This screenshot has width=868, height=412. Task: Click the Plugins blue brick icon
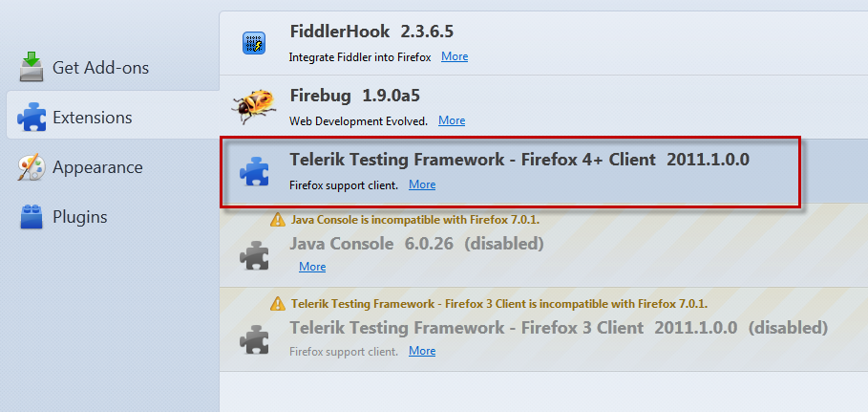coord(32,217)
